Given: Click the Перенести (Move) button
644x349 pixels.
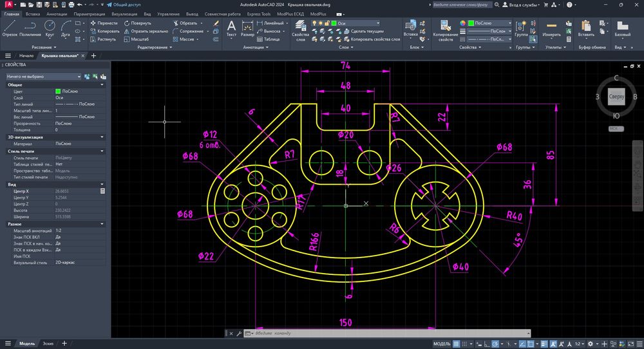Looking at the screenshot, I should coord(104,23).
